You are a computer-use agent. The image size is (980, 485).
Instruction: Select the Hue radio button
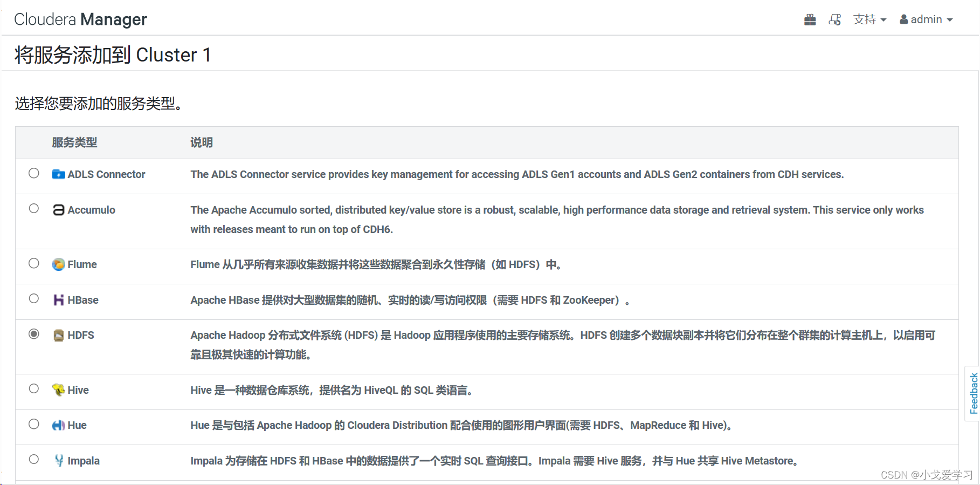click(34, 424)
